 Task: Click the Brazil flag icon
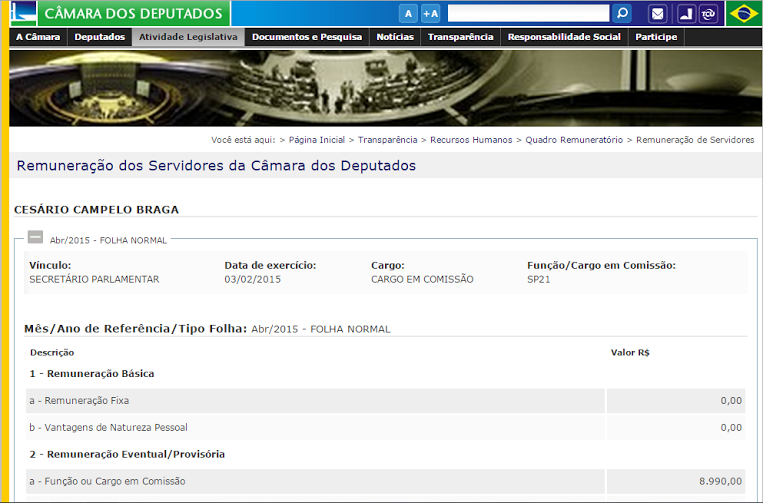tap(743, 14)
